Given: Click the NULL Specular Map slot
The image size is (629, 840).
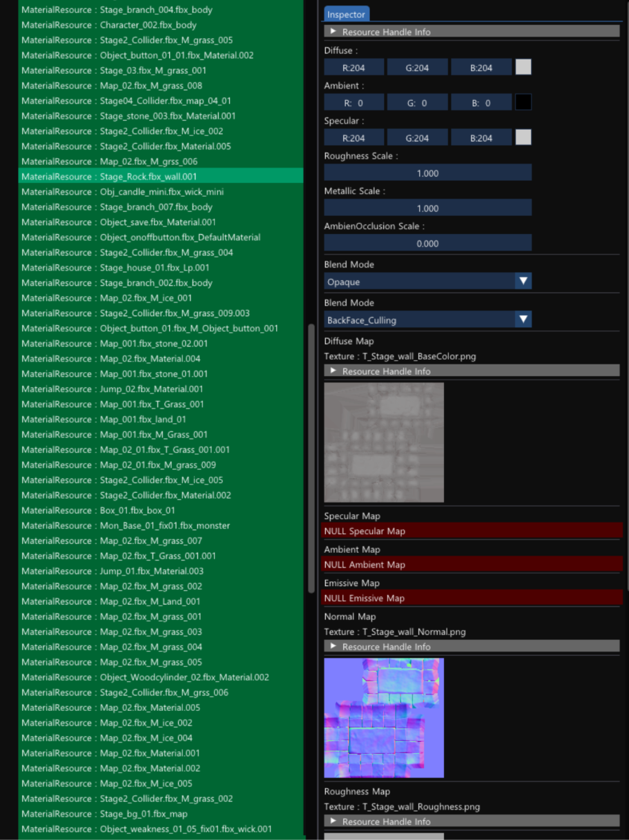Looking at the screenshot, I should (473, 531).
